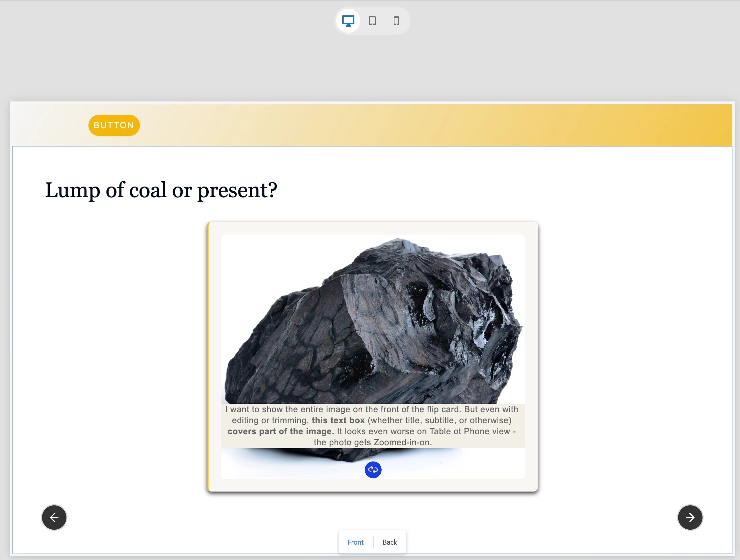Click the beige card frame above image

(373, 228)
